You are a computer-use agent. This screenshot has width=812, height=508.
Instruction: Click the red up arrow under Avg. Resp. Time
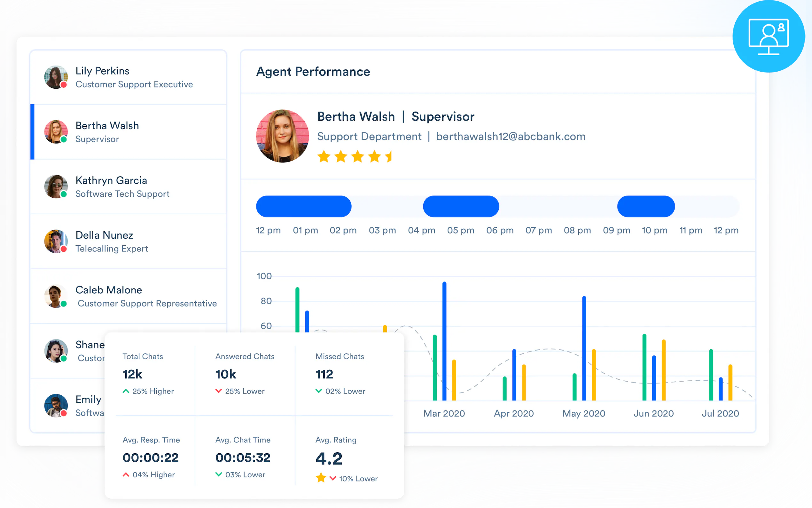[126, 474]
